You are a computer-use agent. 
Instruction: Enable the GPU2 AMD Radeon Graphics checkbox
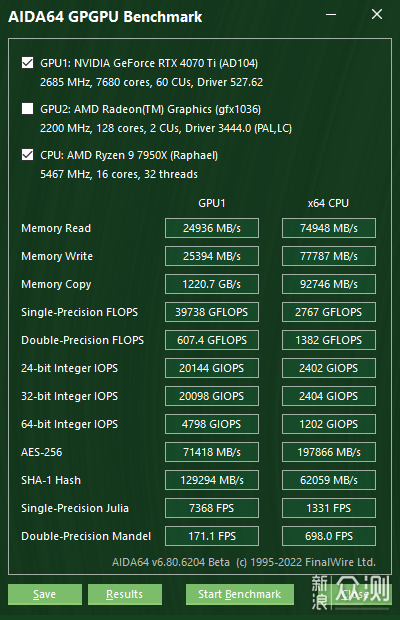(x=27, y=109)
